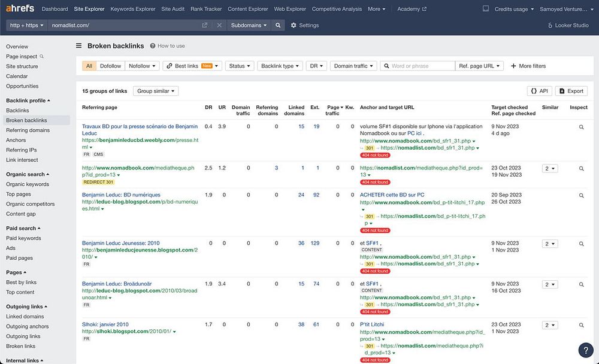The height and width of the screenshot is (364, 599).
Task: Click the search magnifier button next to Subdomains
Action: coord(278,26)
